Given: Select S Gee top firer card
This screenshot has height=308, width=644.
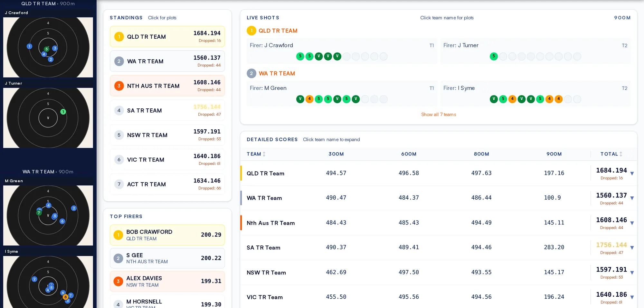Looking at the screenshot, I should [167, 258].
